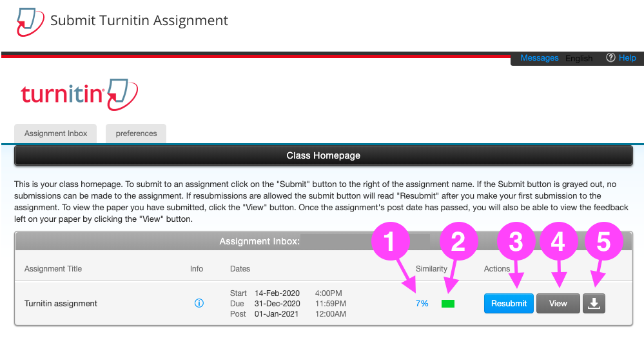Click the 31-Dec-2020 due date

(x=277, y=304)
